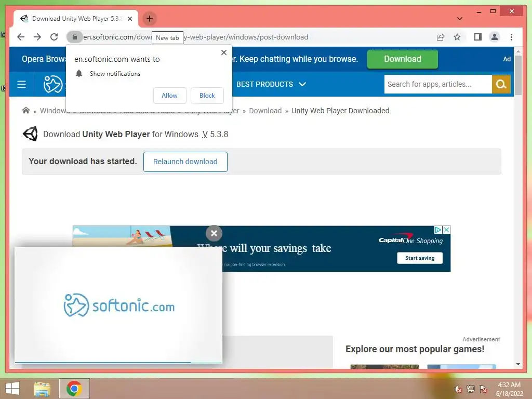The width and height of the screenshot is (532, 399).
Task: Click the Chrome taskbar icon
Action: point(74,389)
